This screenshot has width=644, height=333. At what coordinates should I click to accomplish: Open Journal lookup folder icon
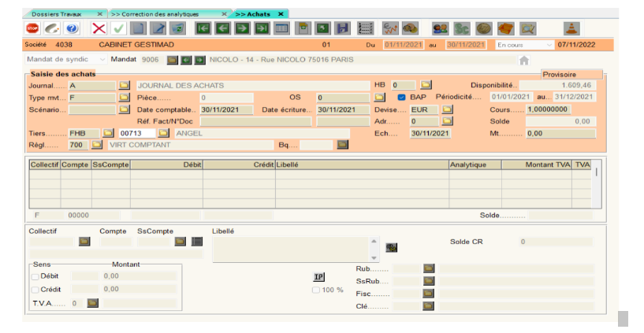tap(125, 84)
